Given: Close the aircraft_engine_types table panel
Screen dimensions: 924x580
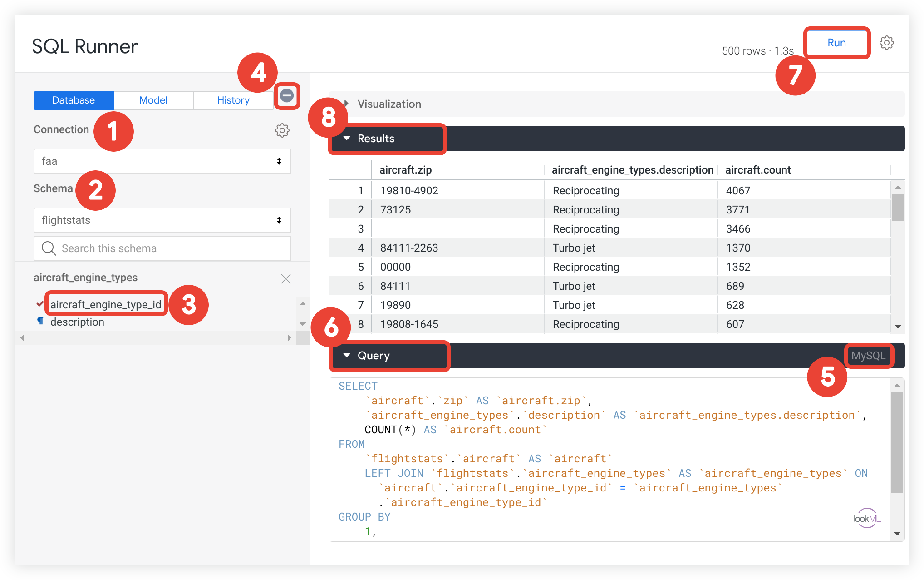Looking at the screenshot, I should pos(286,278).
